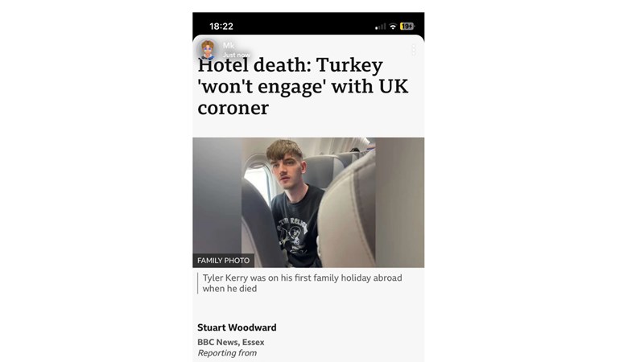Tap the t-shirt graphic in the photo
This screenshot has height=362, width=644.
pos(294,233)
